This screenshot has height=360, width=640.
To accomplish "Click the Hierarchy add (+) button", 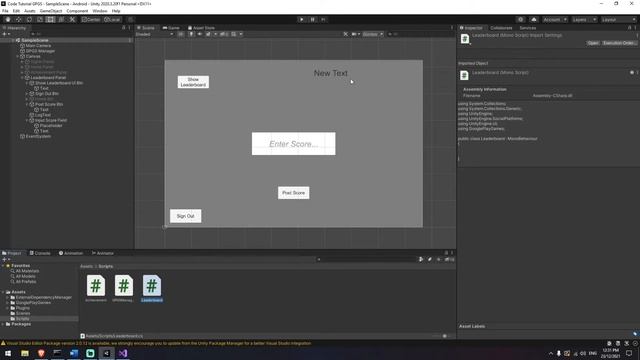I will [x=4, y=34].
